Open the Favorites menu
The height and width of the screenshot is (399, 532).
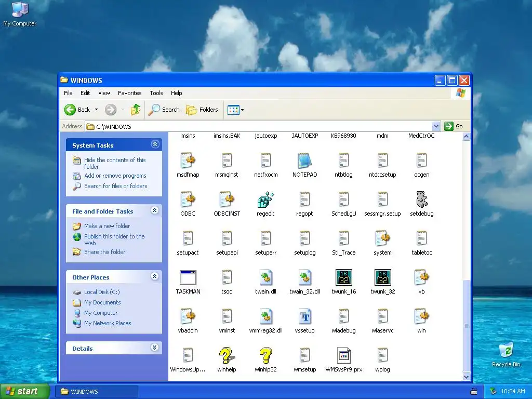click(129, 93)
